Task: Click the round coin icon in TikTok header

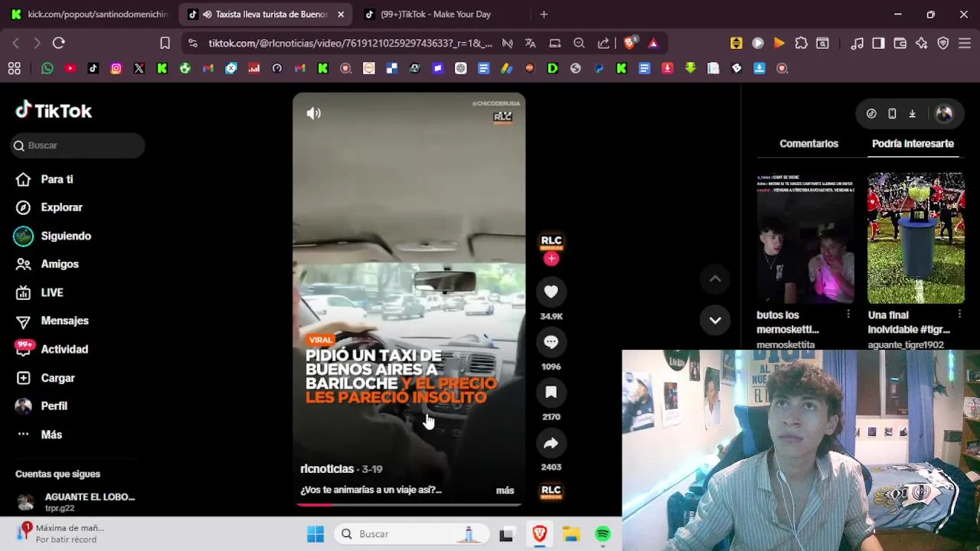Action: click(x=871, y=113)
